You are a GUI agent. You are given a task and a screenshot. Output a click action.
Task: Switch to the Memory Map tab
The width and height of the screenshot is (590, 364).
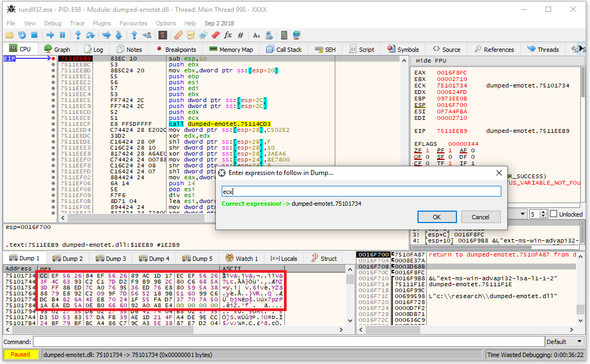pyautogui.click(x=230, y=49)
